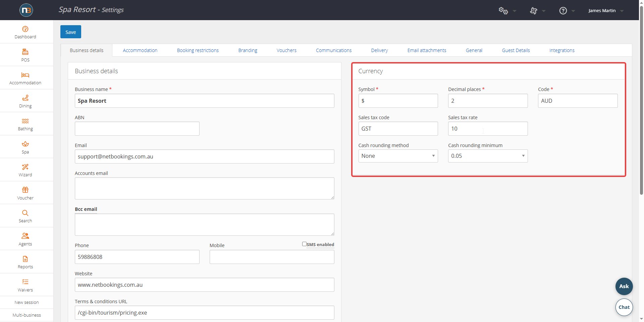Click the Ask floating button

click(624, 286)
